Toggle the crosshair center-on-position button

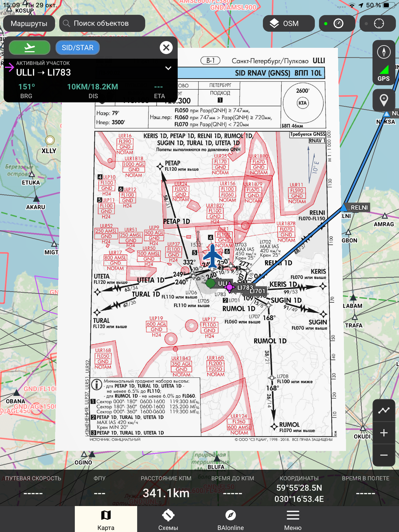(378, 23)
